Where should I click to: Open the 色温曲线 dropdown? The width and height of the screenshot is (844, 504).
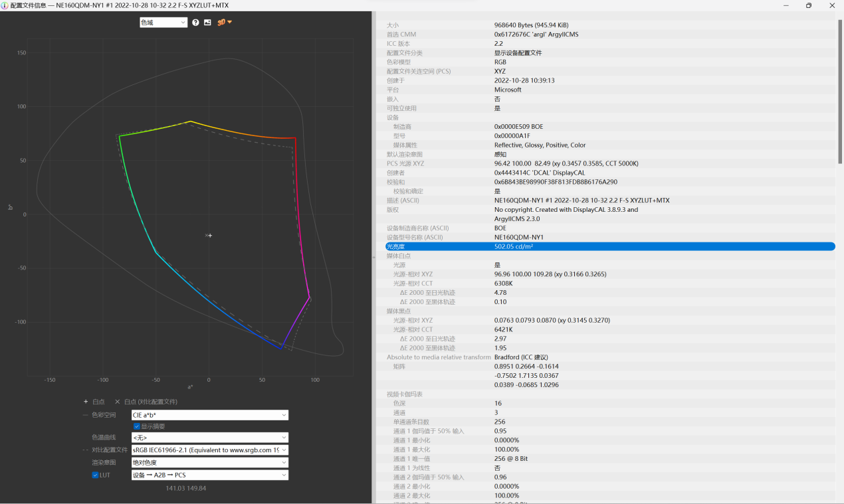209,438
